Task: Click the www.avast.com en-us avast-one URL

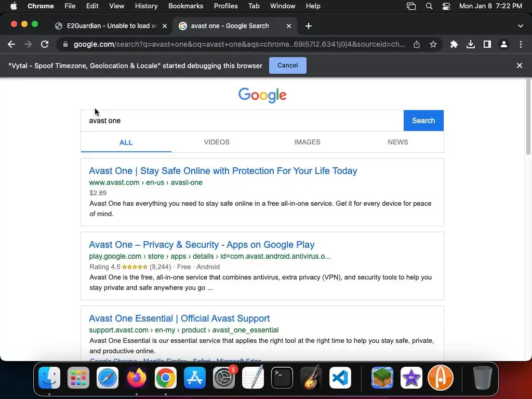Action: coord(145,182)
